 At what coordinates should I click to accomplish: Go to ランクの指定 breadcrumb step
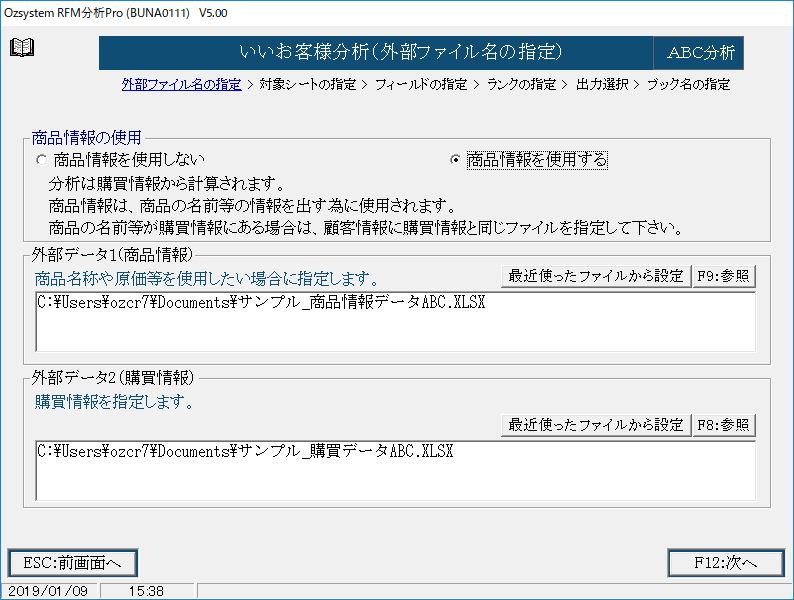[522, 84]
